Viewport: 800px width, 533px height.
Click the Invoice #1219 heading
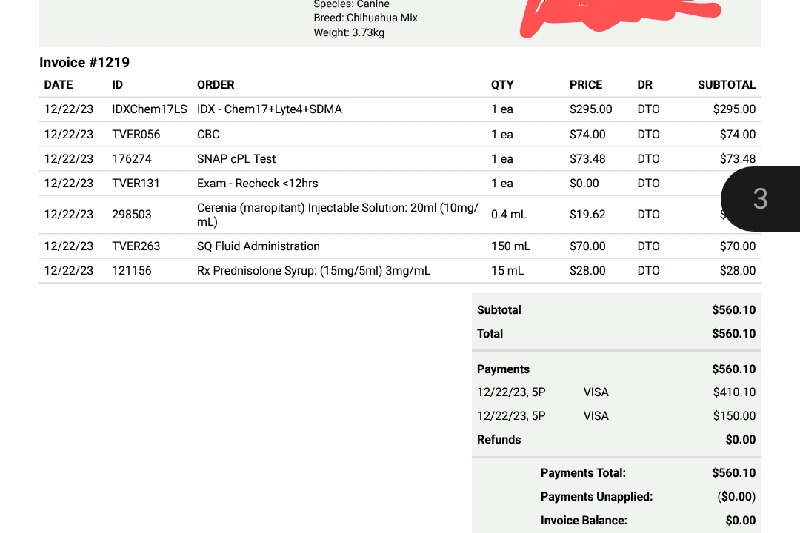[x=84, y=62]
